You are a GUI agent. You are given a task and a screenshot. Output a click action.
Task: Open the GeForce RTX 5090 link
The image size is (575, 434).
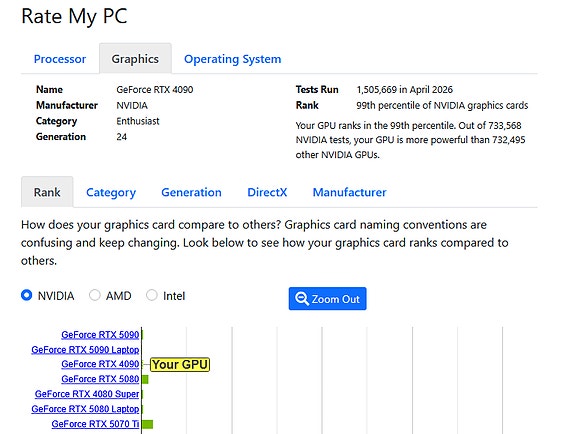tap(100, 335)
